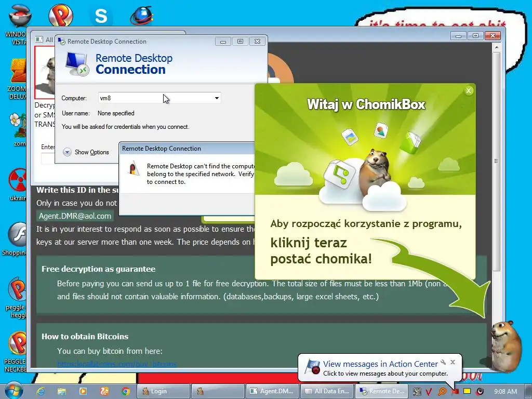Open Action Center red flag tray icon
This screenshot has height=399, width=532.
pyautogui.click(x=455, y=392)
